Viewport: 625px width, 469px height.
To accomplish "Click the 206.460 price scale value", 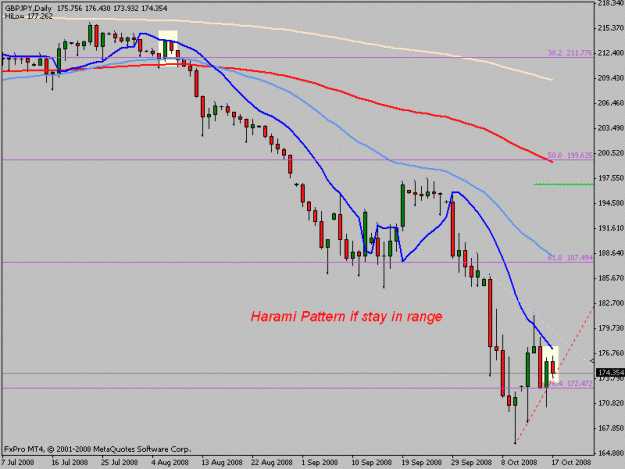I will [x=611, y=103].
